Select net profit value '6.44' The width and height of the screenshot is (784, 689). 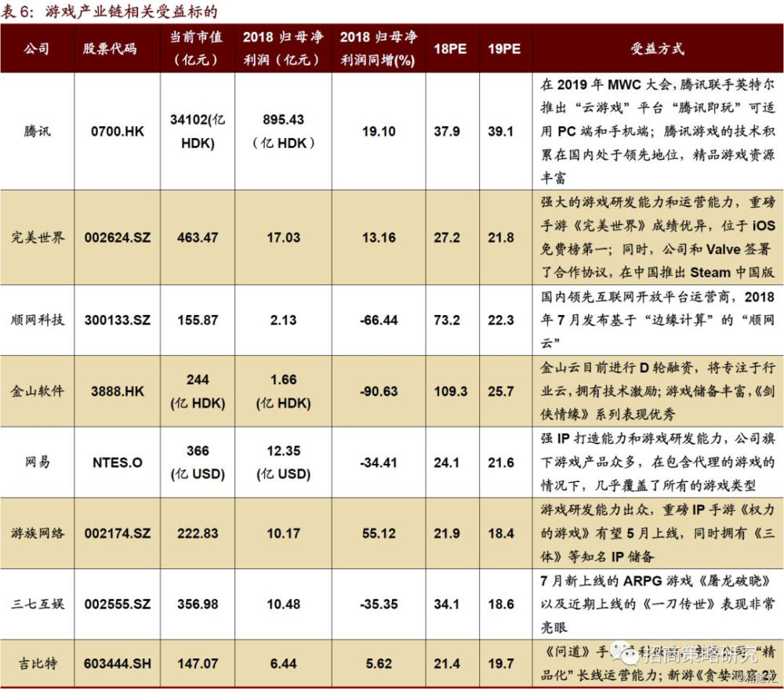click(284, 663)
